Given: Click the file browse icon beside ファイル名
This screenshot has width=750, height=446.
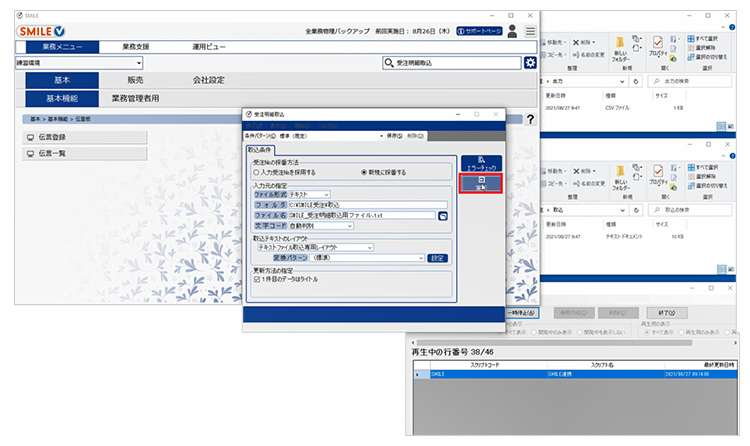Looking at the screenshot, I should [x=443, y=215].
